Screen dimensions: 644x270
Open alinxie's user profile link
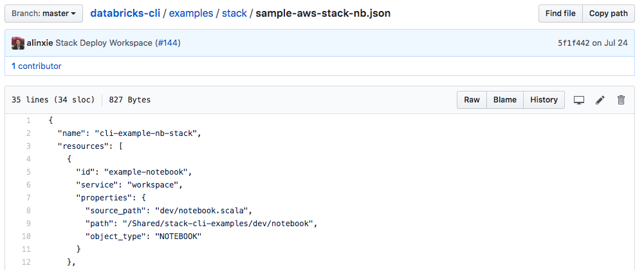pyautogui.click(x=40, y=43)
